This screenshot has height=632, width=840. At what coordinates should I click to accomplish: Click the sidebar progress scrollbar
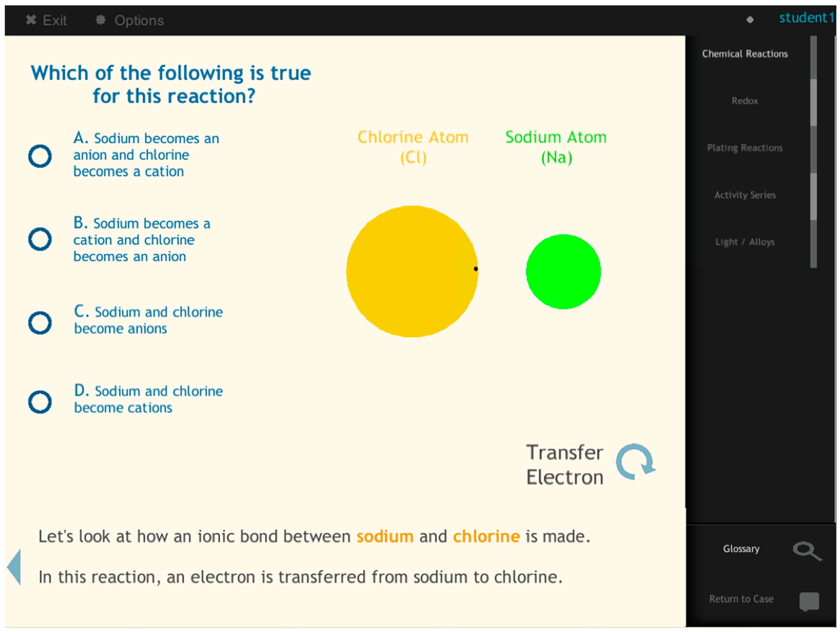(x=813, y=152)
